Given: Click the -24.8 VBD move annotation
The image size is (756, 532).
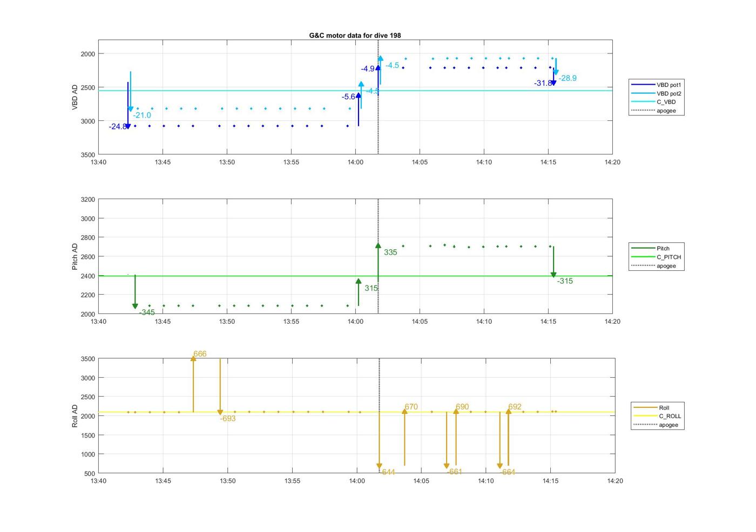Looking at the screenshot, I should [117, 127].
